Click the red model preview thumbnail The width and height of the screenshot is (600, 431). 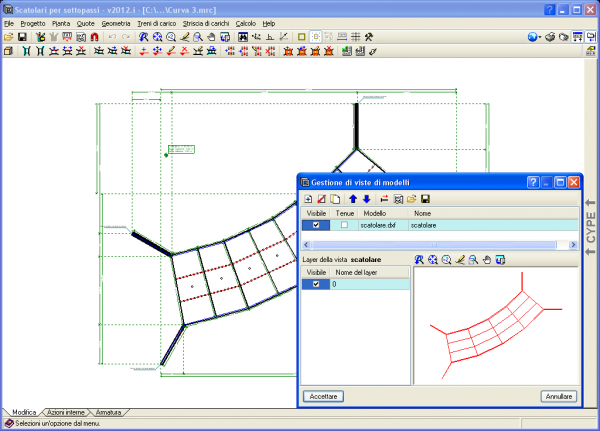(496, 326)
